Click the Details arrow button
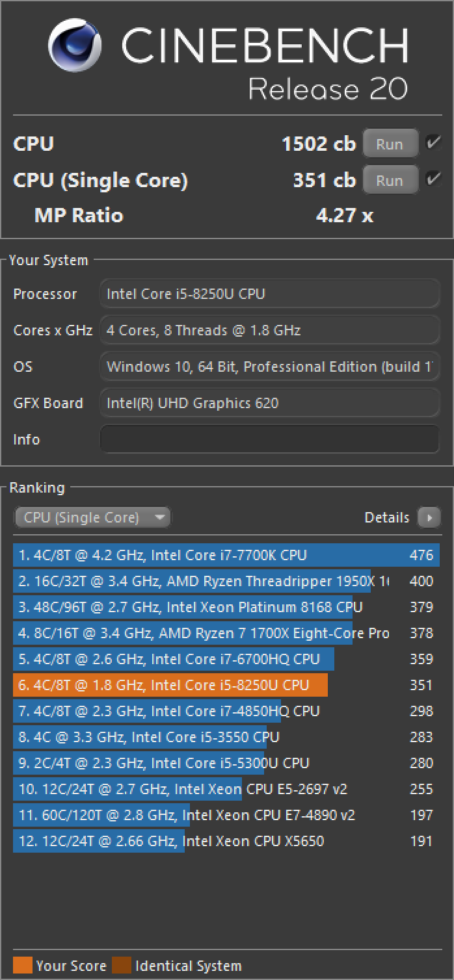The width and height of the screenshot is (454, 980). [429, 517]
